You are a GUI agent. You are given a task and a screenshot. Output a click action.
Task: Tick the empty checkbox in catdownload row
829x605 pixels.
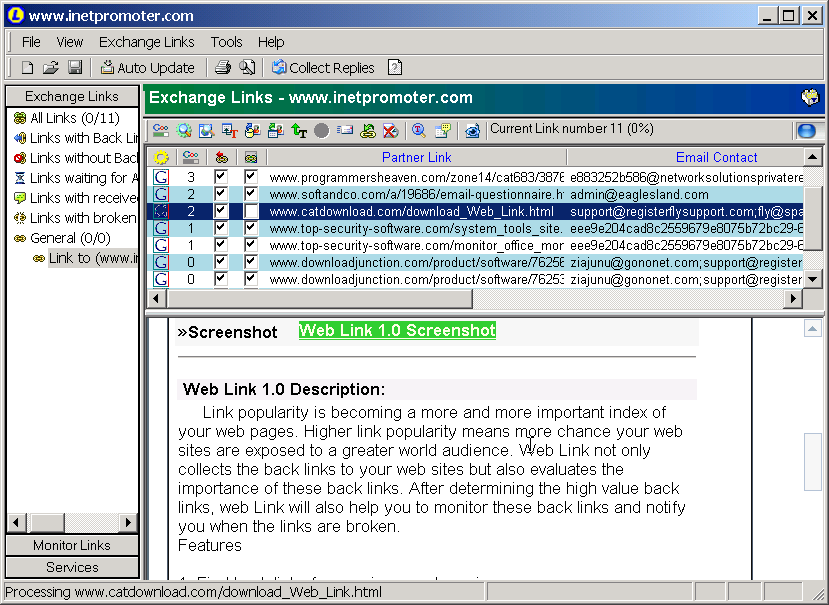coord(251,210)
